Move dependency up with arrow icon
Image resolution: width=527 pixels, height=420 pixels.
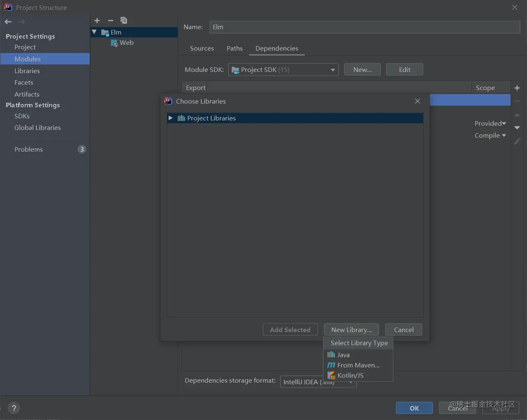pos(517,115)
